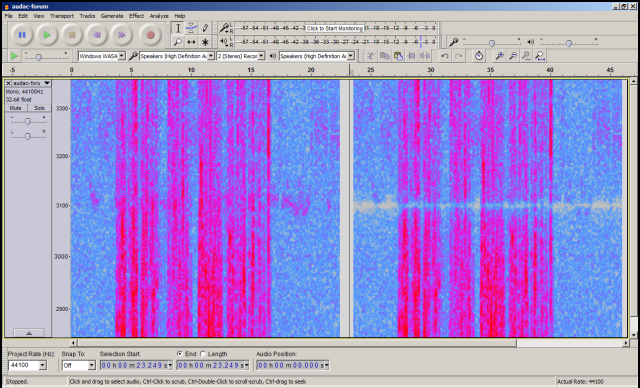Click the Fit Project zoom icon
The width and height of the screenshot is (640, 388).
click(x=540, y=56)
